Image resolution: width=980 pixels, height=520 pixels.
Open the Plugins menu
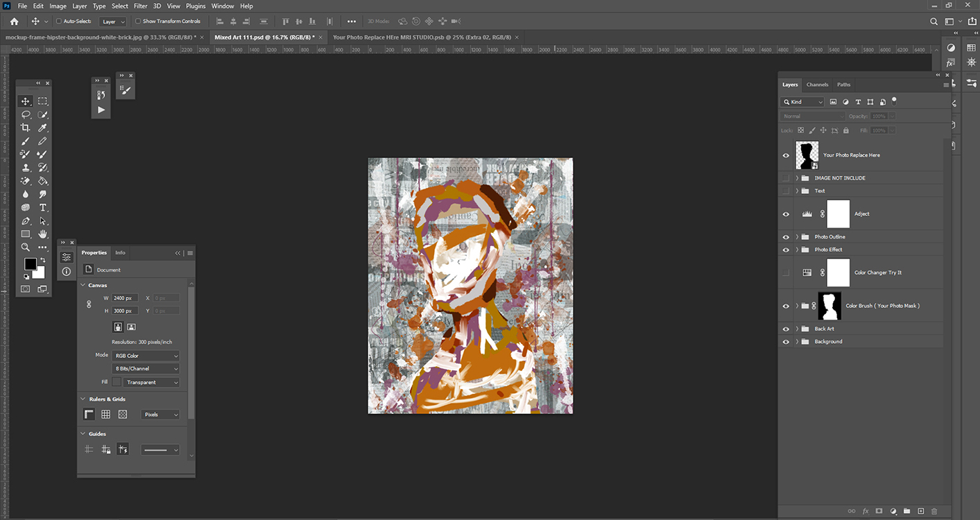click(x=196, y=6)
